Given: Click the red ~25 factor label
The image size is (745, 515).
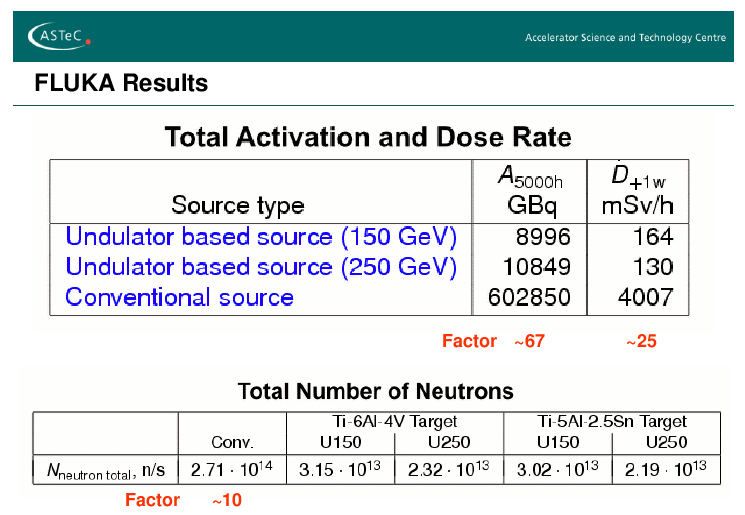Looking at the screenshot, I should (x=641, y=342).
